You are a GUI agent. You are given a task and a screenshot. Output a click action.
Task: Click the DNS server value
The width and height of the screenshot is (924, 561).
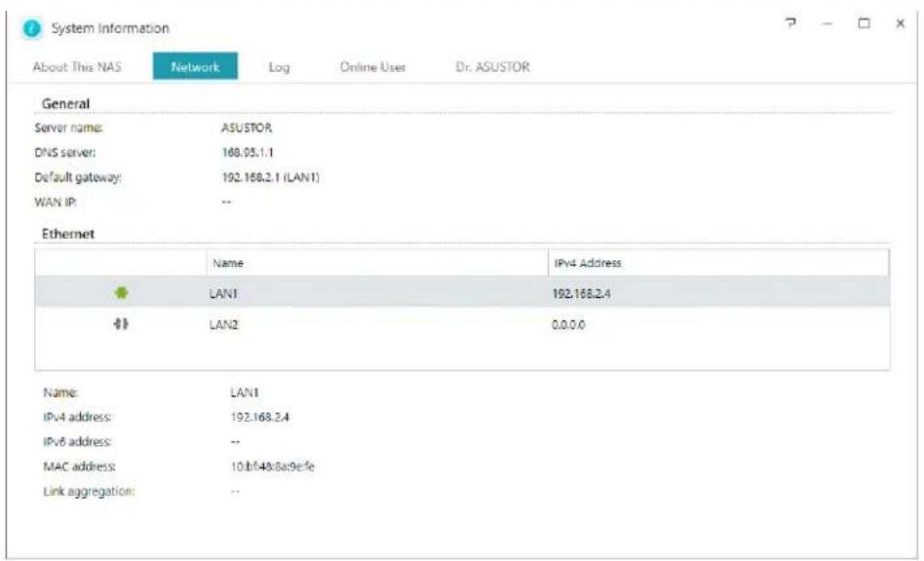coord(248,153)
